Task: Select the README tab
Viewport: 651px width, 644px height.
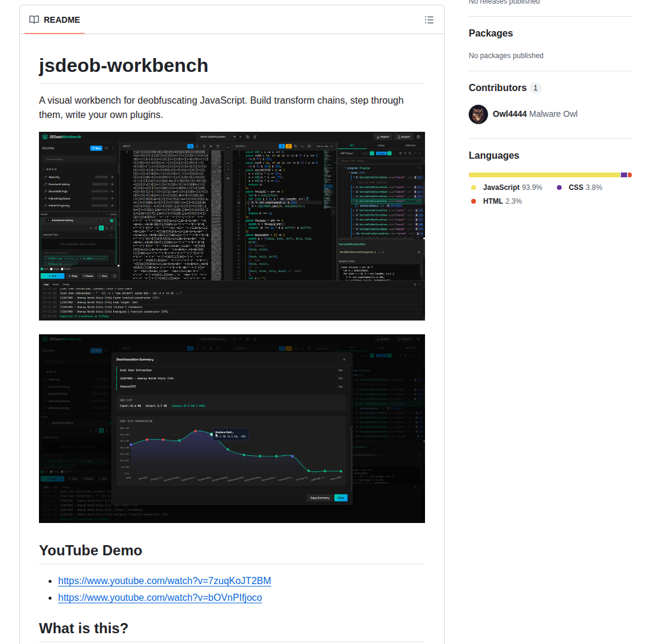Action: point(55,20)
